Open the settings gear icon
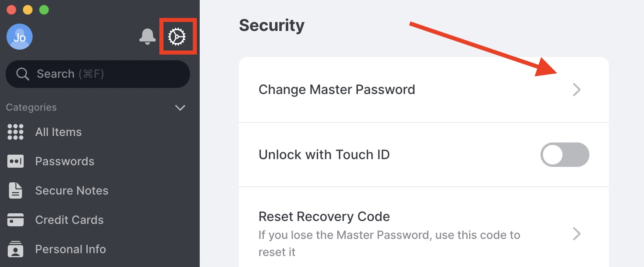 pos(177,37)
